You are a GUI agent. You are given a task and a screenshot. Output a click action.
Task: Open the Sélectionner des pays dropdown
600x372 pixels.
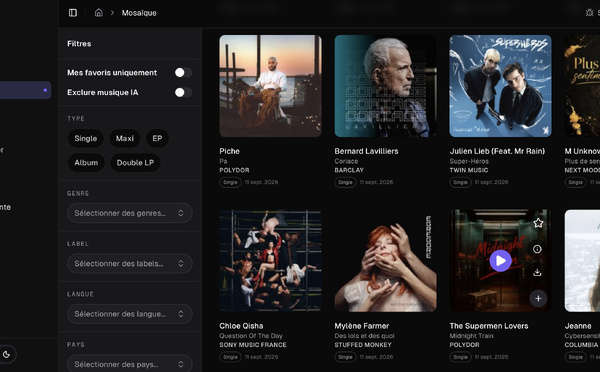(129, 364)
